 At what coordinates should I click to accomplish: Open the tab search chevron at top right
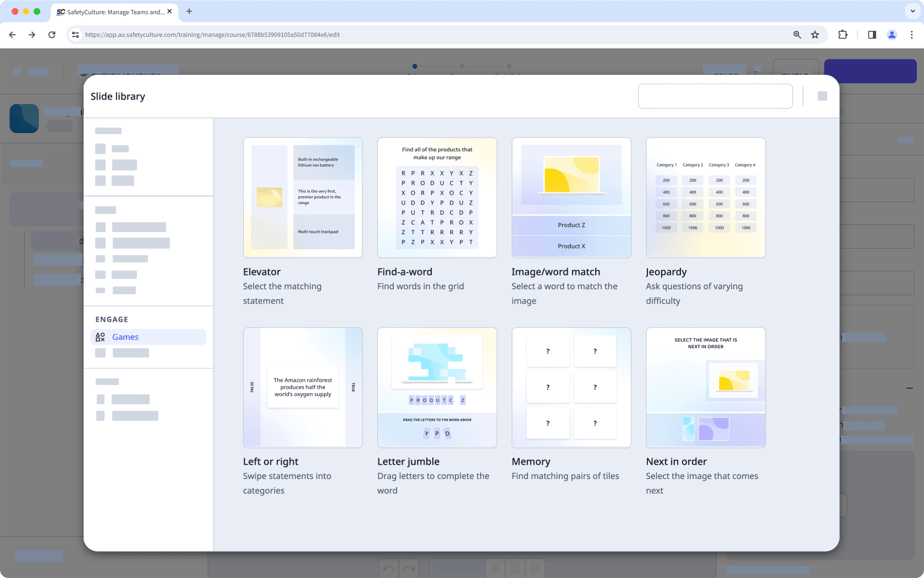pos(911,12)
